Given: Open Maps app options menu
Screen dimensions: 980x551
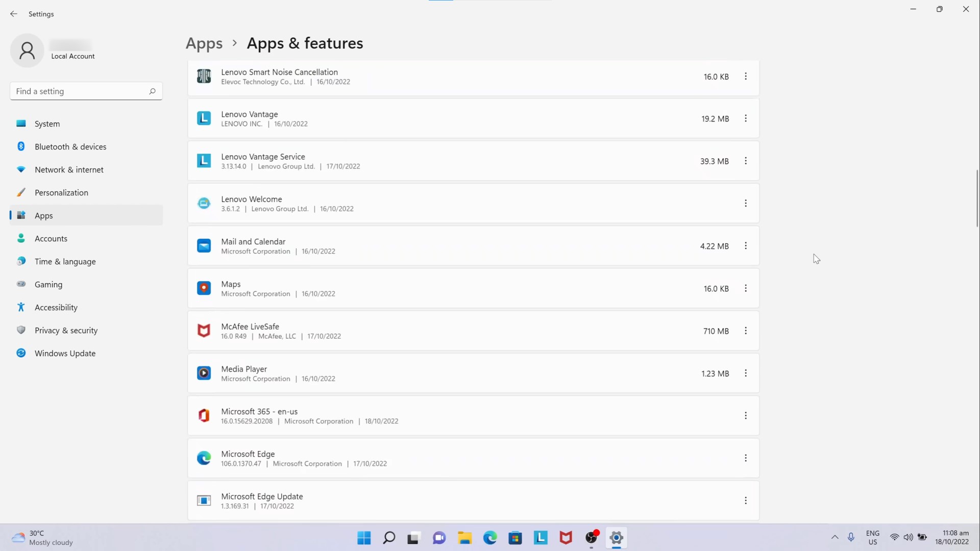Looking at the screenshot, I should [x=745, y=288].
